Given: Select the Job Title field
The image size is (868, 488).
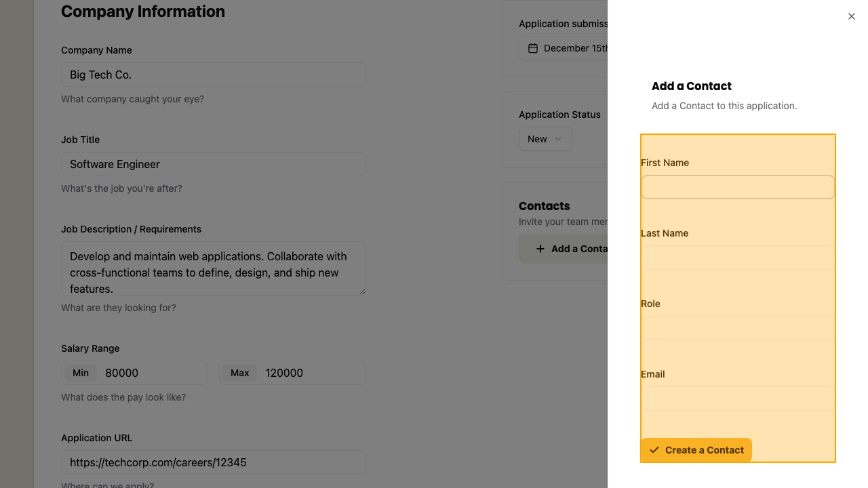Looking at the screenshot, I should coord(213,164).
